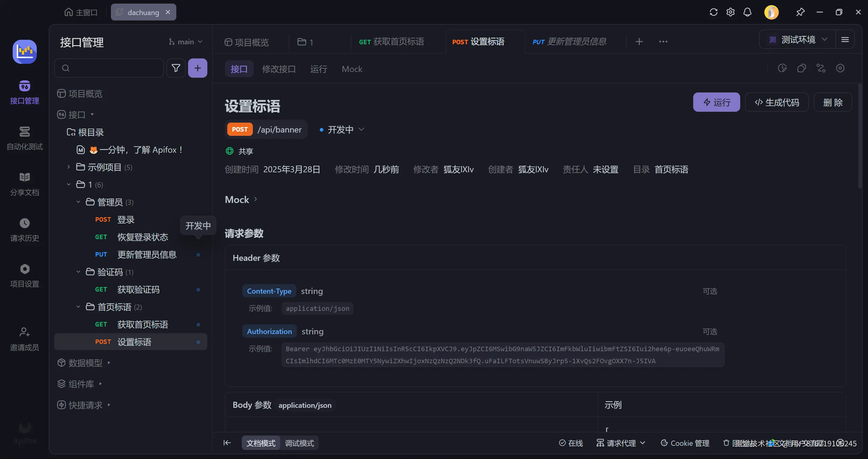The image size is (868, 459).
Task: Open 测试环境 environment dropdown
Action: coord(797,40)
